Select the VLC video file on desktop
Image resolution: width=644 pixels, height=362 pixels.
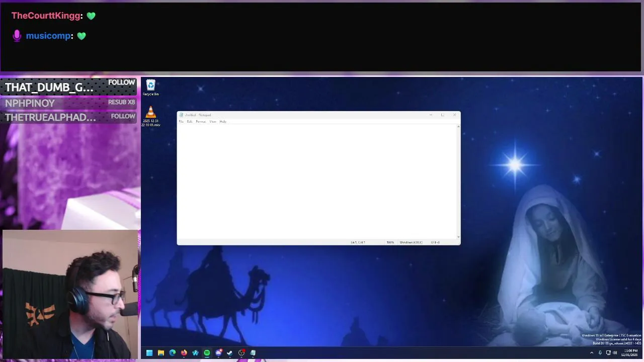pos(150,115)
